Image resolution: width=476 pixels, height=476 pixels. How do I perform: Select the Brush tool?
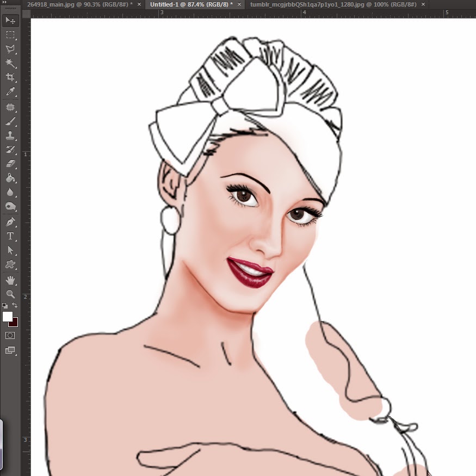(x=10, y=121)
